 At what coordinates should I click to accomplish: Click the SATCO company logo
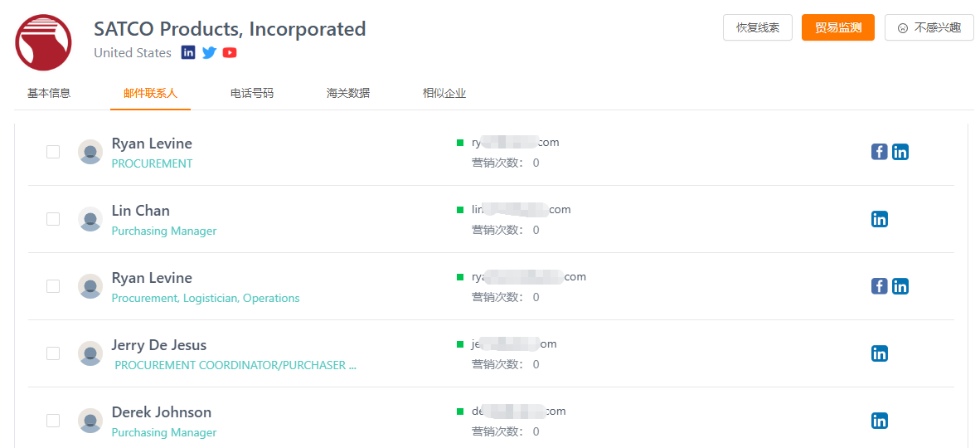click(x=43, y=42)
